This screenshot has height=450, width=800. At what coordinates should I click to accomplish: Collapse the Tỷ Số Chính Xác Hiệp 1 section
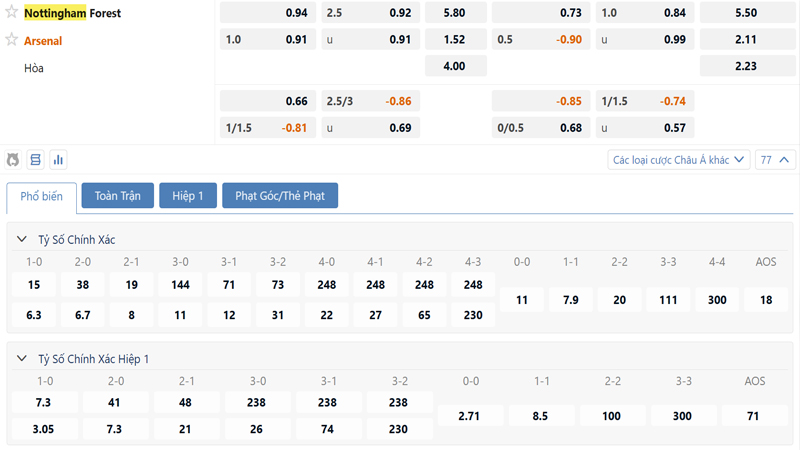click(x=22, y=359)
